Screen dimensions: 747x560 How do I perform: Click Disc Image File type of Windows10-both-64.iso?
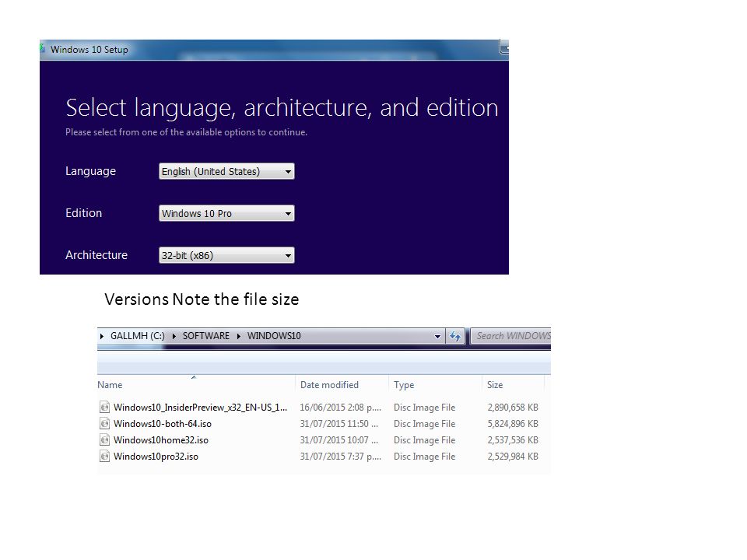coord(425,424)
